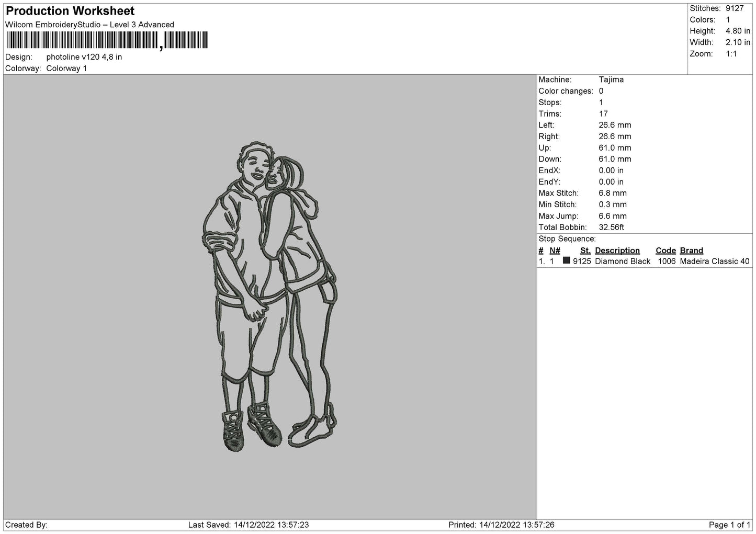The height and width of the screenshot is (534, 756).
Task: Click the Max Stitch value 6.8 mm
Action: coord(613,194)
